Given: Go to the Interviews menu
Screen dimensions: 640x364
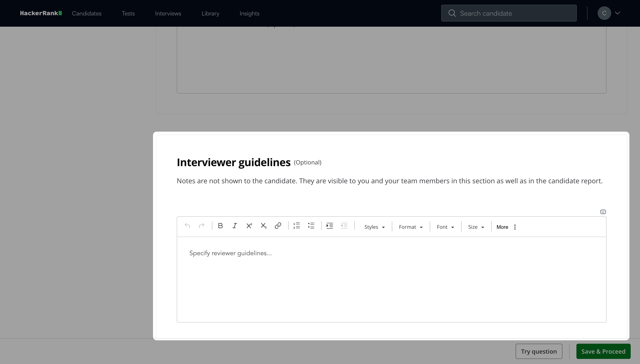Looking at the screenshot, I should click(168, 13).
